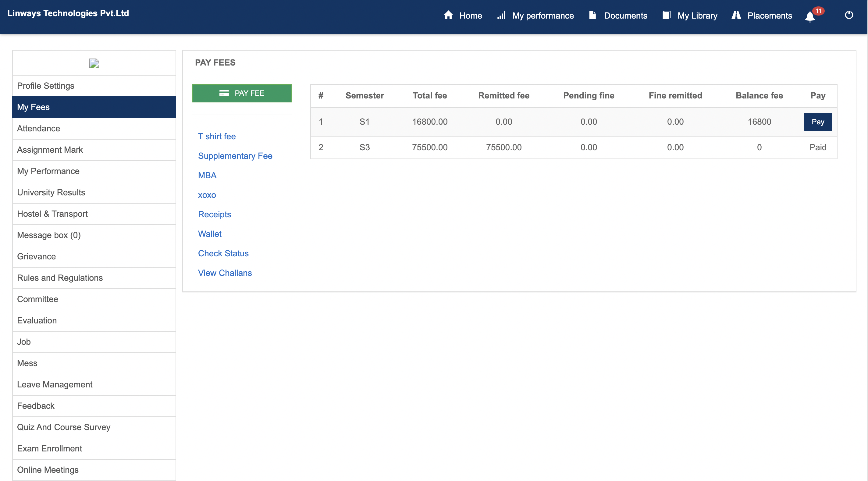Click the Documents file icon
The image size is (868, 481).
pos(592,15)
